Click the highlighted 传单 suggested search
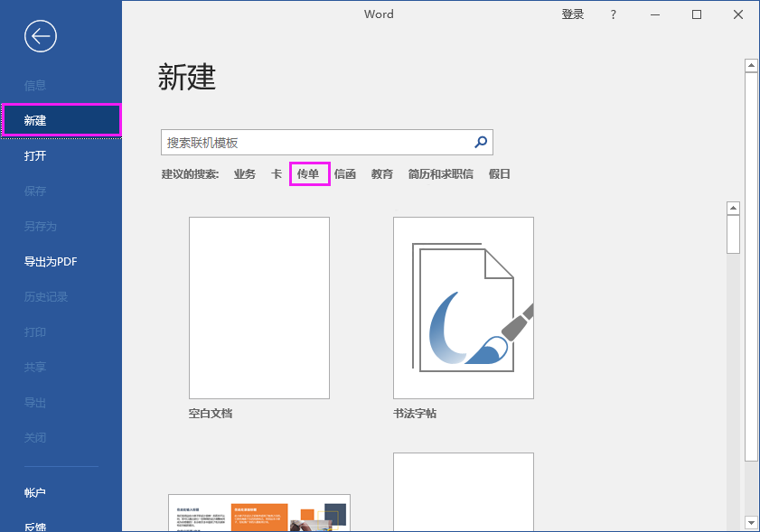Viewport: 760px width, 532px height. click(x=309, y=173)
